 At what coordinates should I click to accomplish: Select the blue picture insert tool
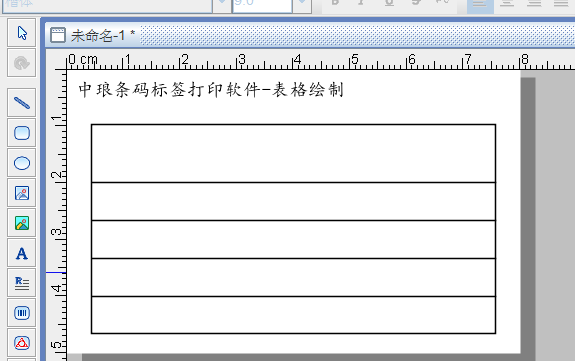[x=22, y=193]
